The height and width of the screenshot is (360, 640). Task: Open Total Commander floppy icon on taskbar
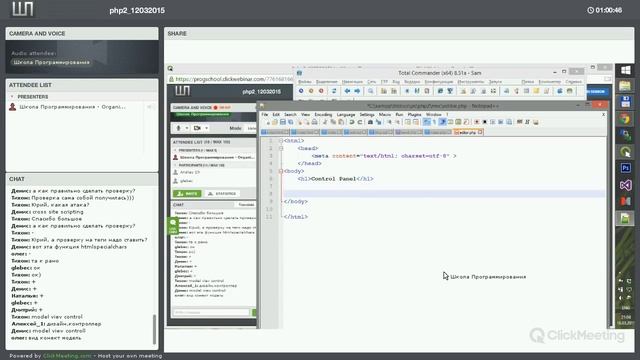[x=625, y=102]
